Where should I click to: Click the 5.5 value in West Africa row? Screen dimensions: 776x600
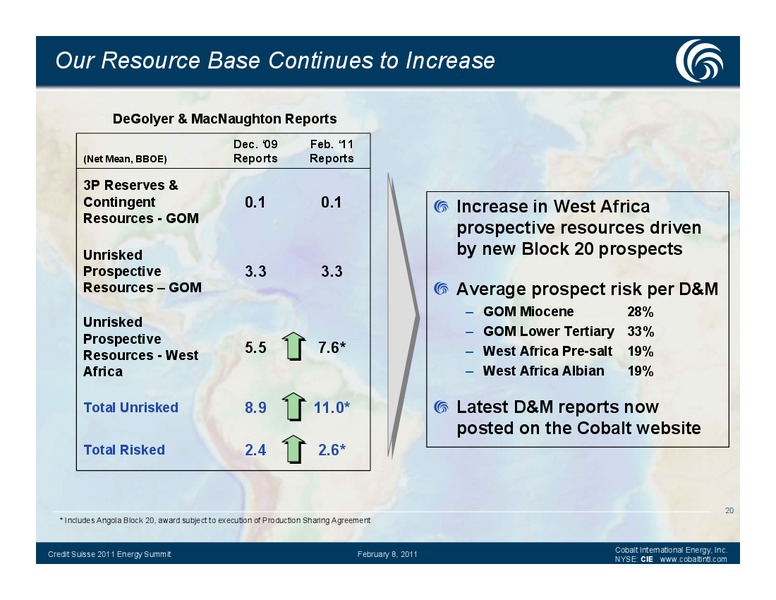click(x=255, y=348)
